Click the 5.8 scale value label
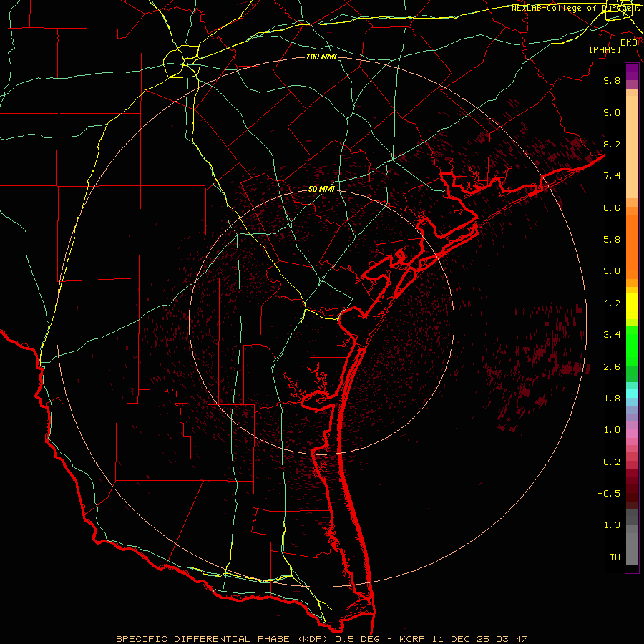 [612, 240]
